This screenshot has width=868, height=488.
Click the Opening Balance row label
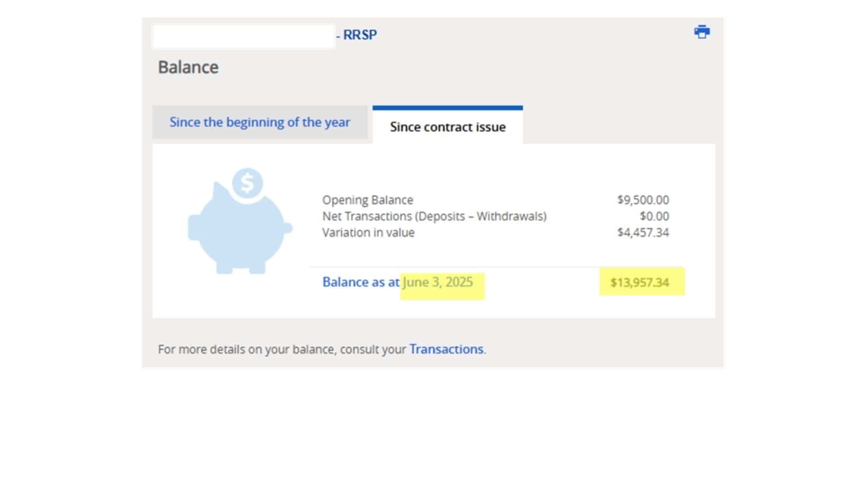pos(368,200)
